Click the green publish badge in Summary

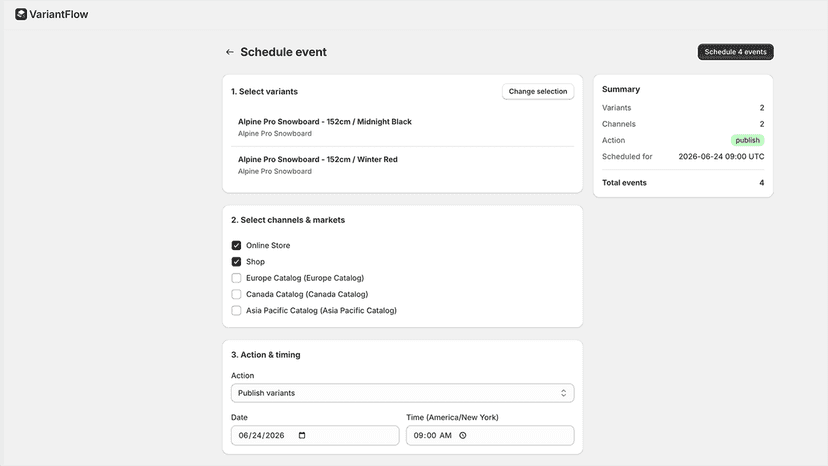(747, 140)
